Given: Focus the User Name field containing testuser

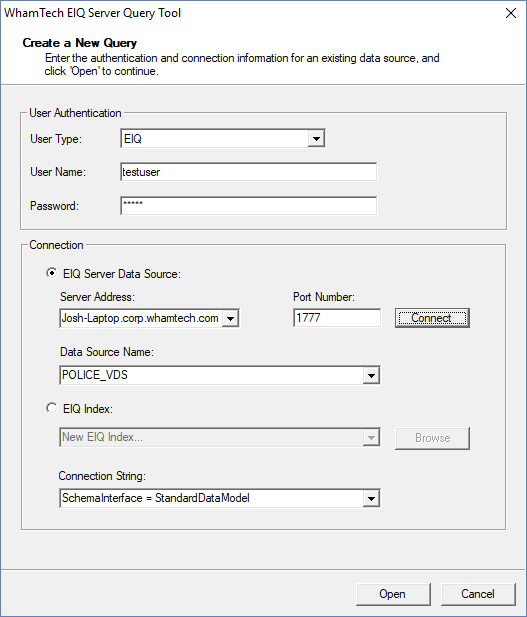Looking at the screenshot, I should (x=248, y=172).
